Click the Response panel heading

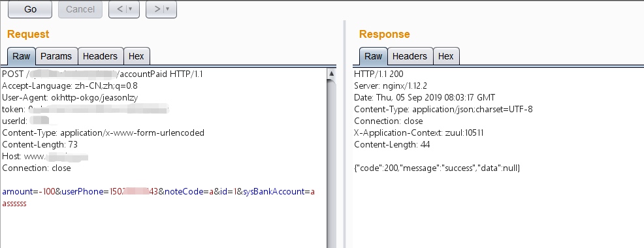pyautogui.click(x=385, y=34)
